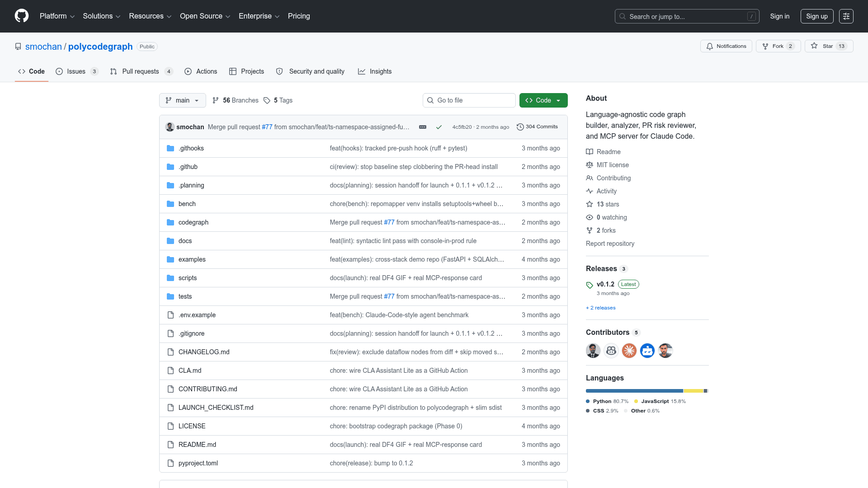Screen dimensions: 868x488
Task: Open the green Code dropdown button
Action: click(543, 100)
